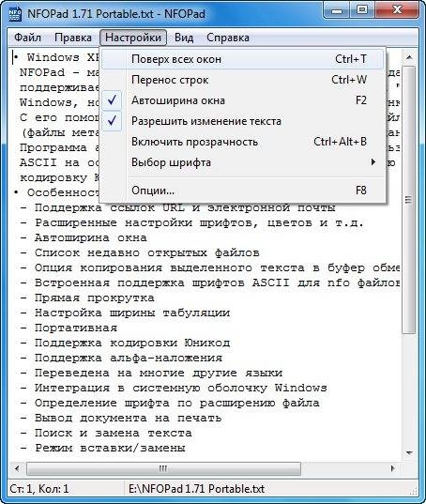Minimize the NFOPad window
This screenshot has width=426, height=504.
(x=337, y=11)
